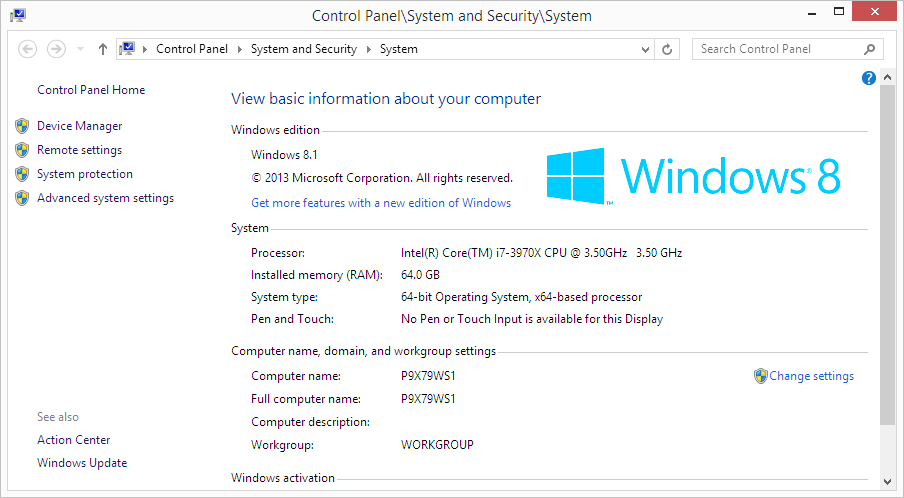Click the Back navigation arrow
The height and width of the screenshot is (498, 904).
click(x=28, y=49)
